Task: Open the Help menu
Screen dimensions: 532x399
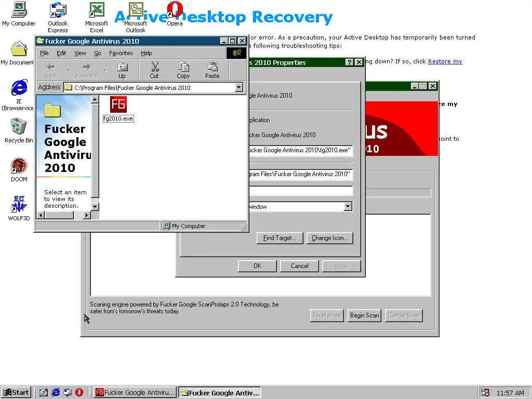Action: click(146, 54)
